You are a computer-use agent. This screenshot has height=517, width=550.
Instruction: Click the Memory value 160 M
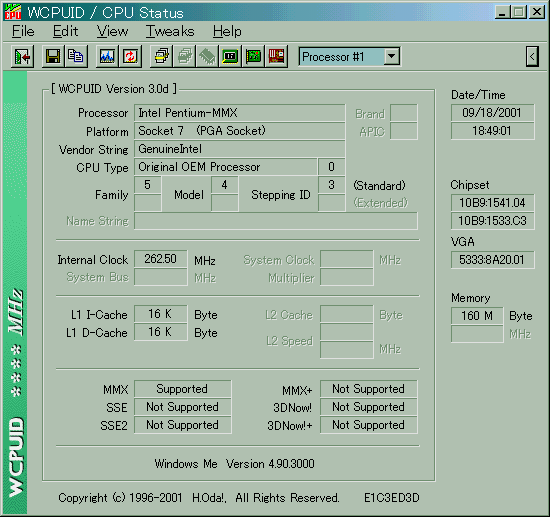[x=477, y=316]
